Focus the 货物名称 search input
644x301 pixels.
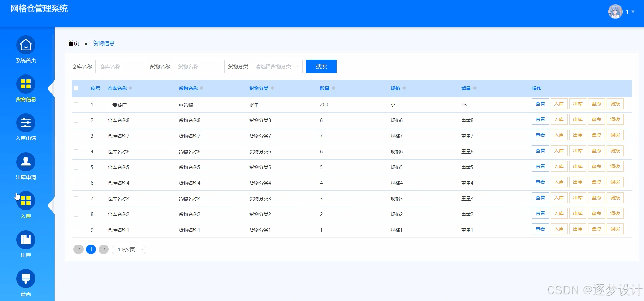(x=199, y=66)
